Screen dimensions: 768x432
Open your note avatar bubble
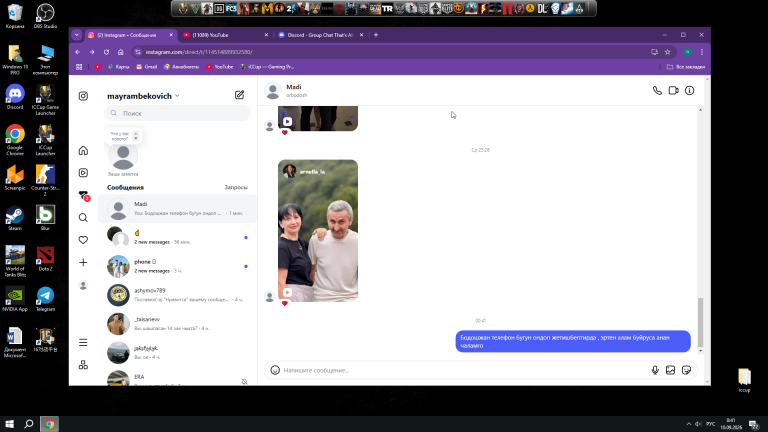click(123, 155)
